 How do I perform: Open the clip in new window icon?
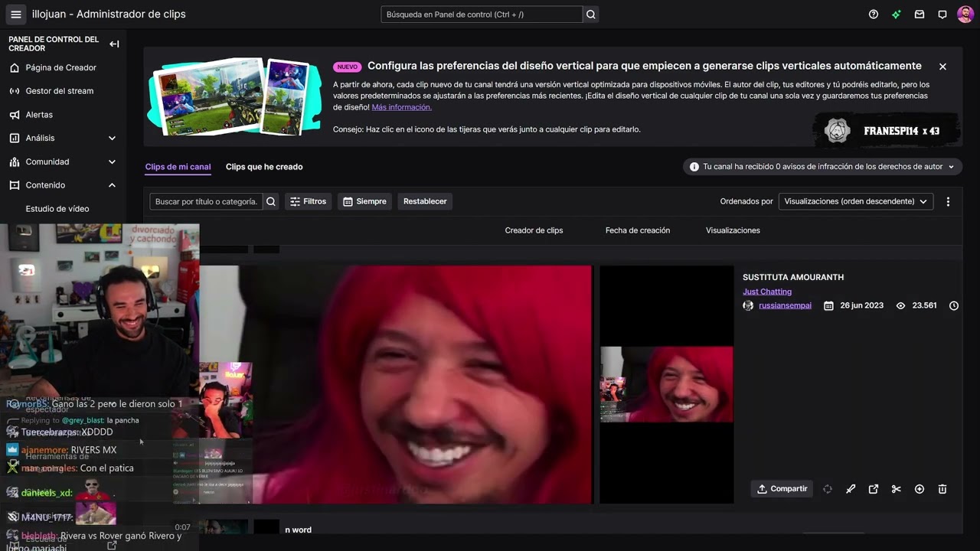(874, 489)
